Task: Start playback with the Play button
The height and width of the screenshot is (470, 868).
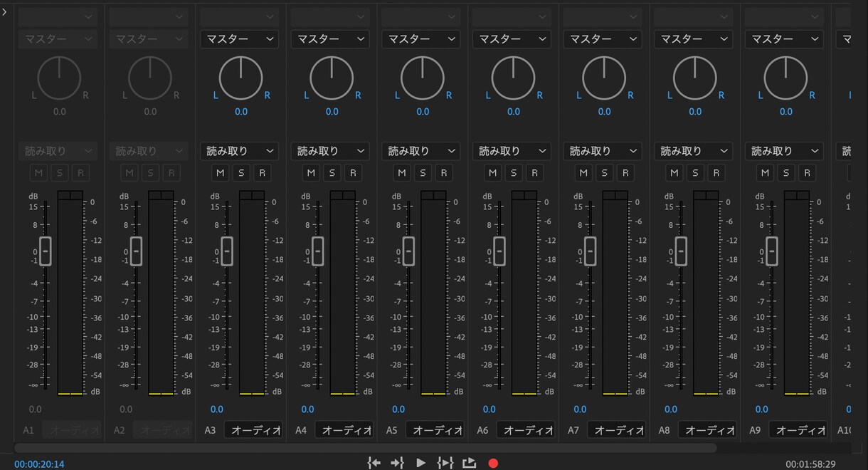Action: [x=421, y=463]
